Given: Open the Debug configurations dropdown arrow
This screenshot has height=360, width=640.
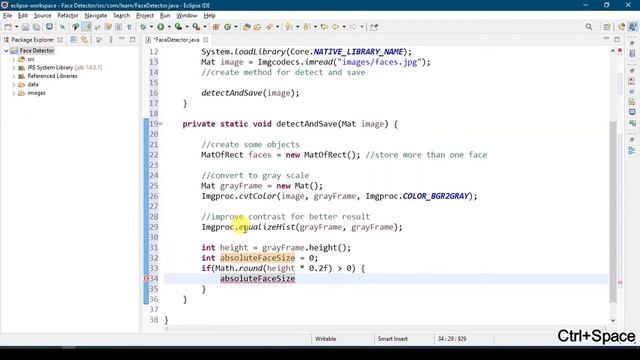Looking at the screenshot, I should (x=151, y=27).
